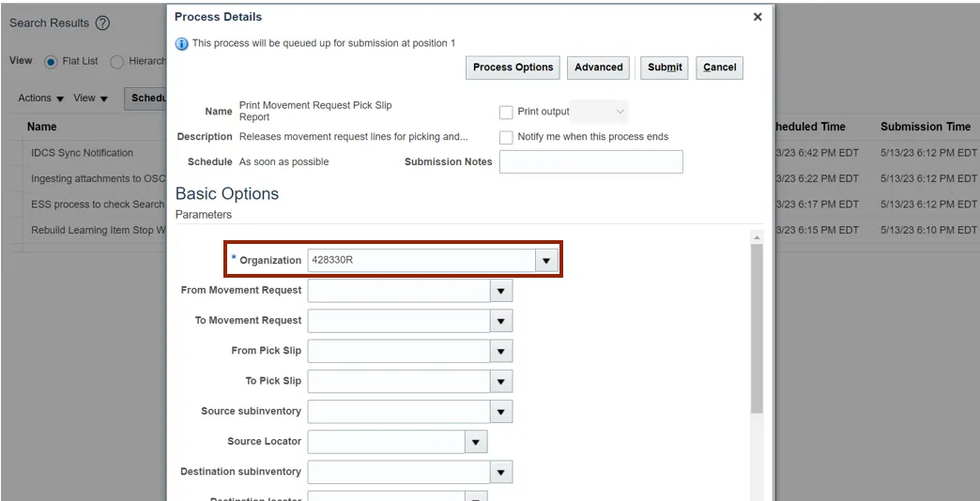The height and width of the screenshot is (501, 980).
Task: Click the Search Results help question-mark icon
Action: point(102,23)
